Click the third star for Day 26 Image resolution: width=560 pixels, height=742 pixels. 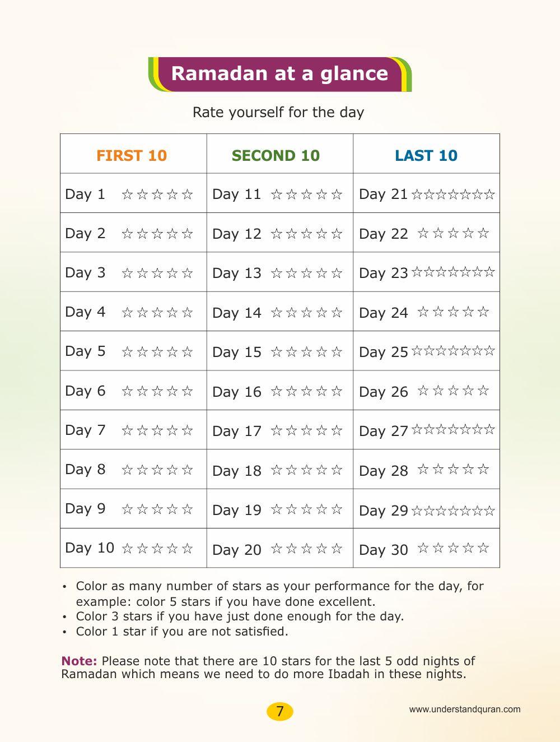(454, 391)
